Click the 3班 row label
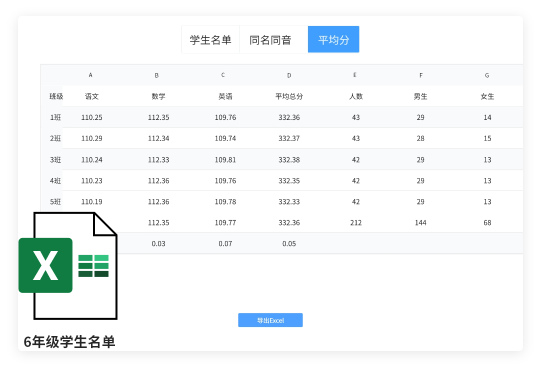The height and width of the screenshot is (371, 541). click(56, 160)
